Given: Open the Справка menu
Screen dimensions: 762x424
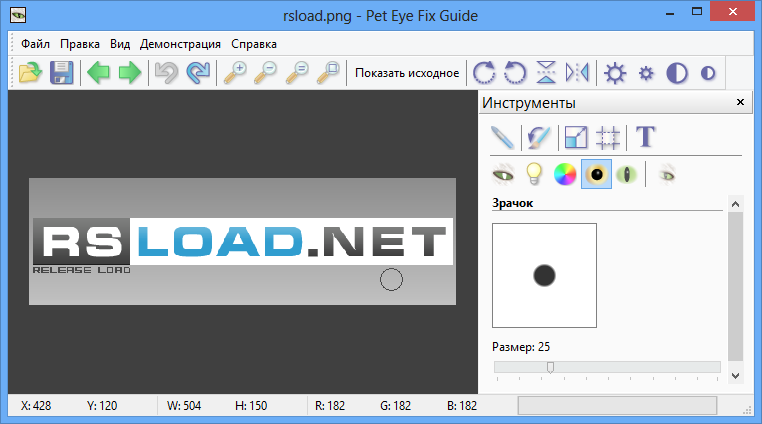Looking at the screenshot, I should coord(254,44).
